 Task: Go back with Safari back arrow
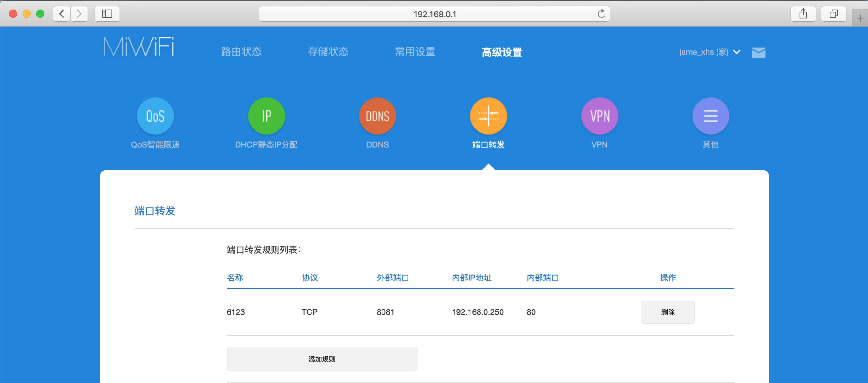(62, 14)
